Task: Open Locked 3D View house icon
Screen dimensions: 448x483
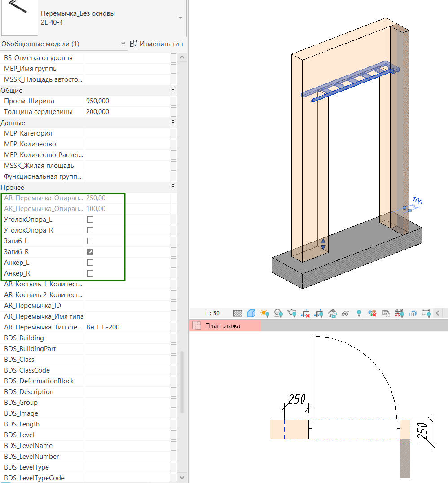Action: point(333,313)
